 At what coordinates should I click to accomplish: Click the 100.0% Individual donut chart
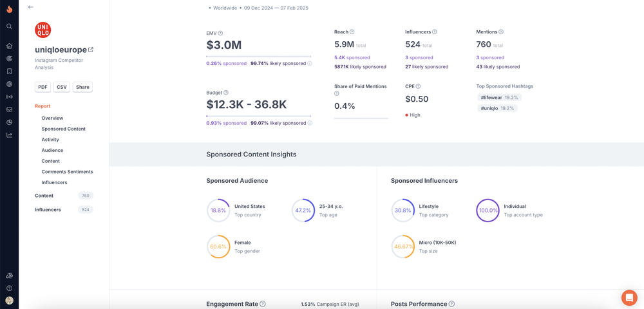coord(488,211)
